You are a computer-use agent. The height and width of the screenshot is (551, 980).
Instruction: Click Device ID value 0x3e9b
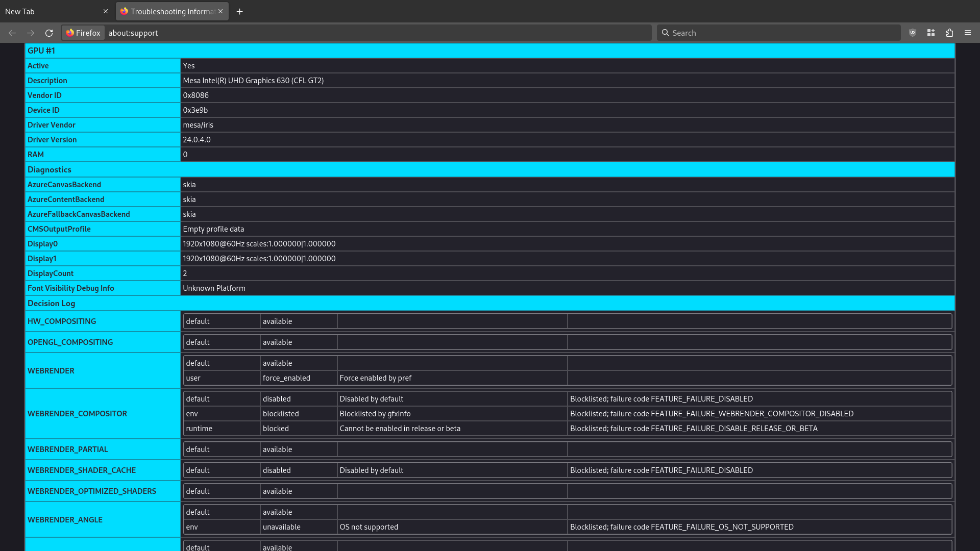click(195, 110)
